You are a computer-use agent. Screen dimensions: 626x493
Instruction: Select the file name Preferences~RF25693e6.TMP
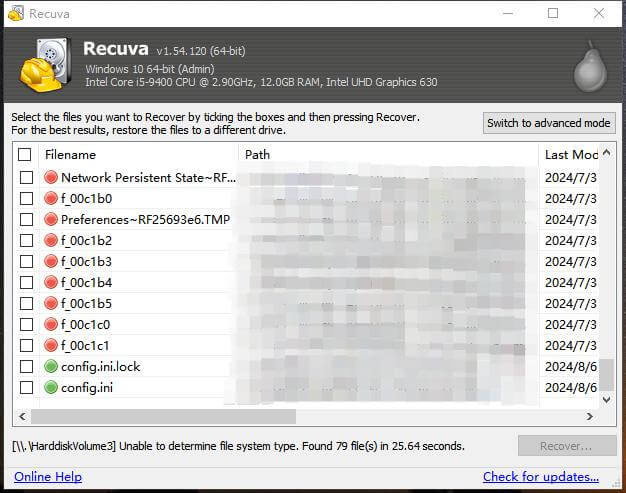[x=145, y=220]
